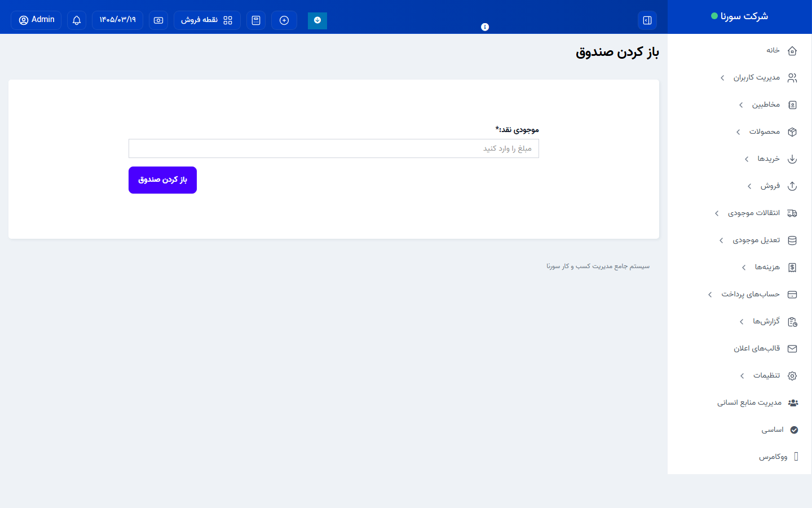This screenshot has width=812, height=508.
Task: Click the users icon for مدیریت کاربران
Action: [x=792, y=78]
